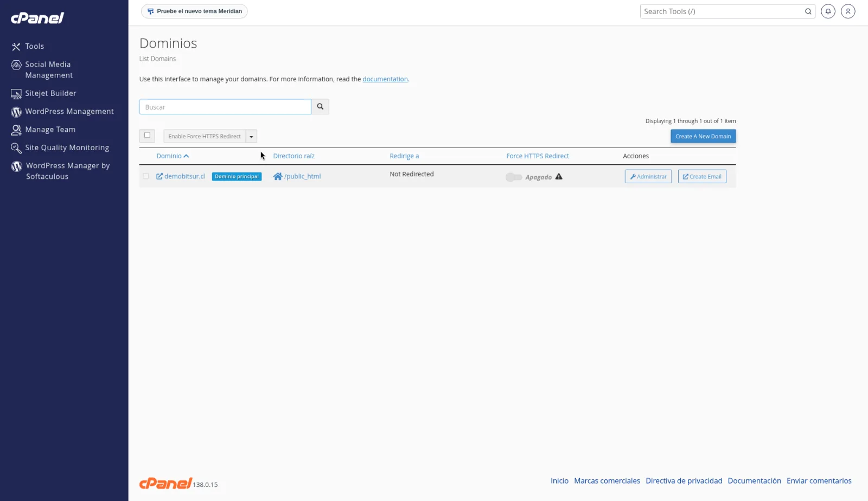The width and height of the screenshot is (868, 501).
Task: Click Enable Force HTTPS Redirect button
Action: [205, 137]
